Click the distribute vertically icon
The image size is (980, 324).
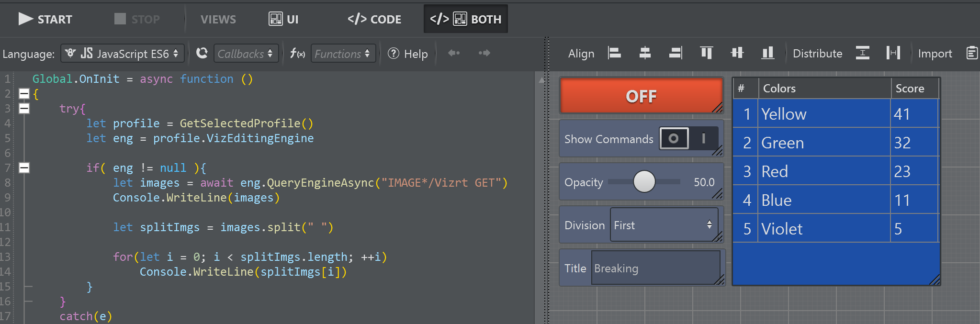(x=862, y=53)
